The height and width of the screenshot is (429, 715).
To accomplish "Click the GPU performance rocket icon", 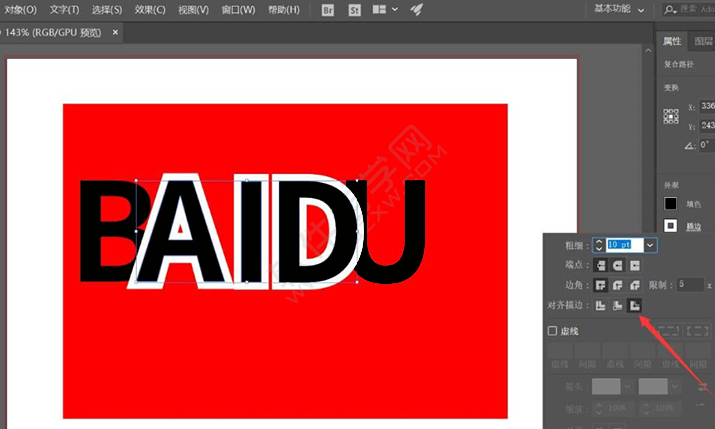I will coord(417,9).
